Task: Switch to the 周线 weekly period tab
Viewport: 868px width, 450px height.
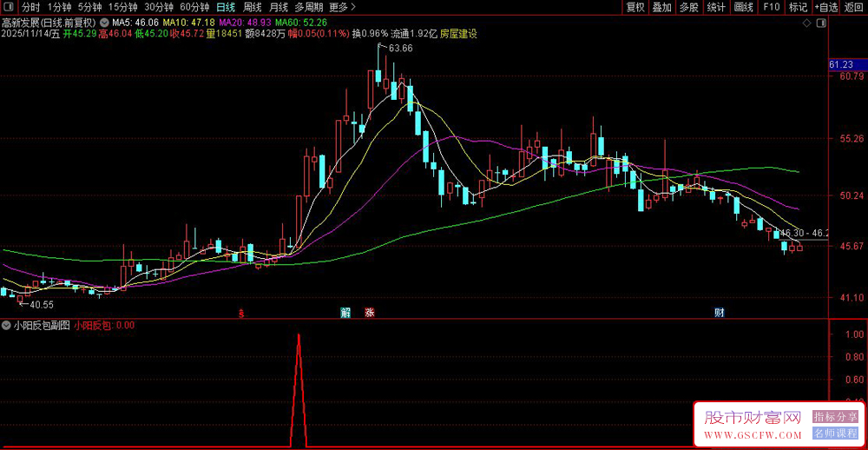Action: [x=252, y=7]
